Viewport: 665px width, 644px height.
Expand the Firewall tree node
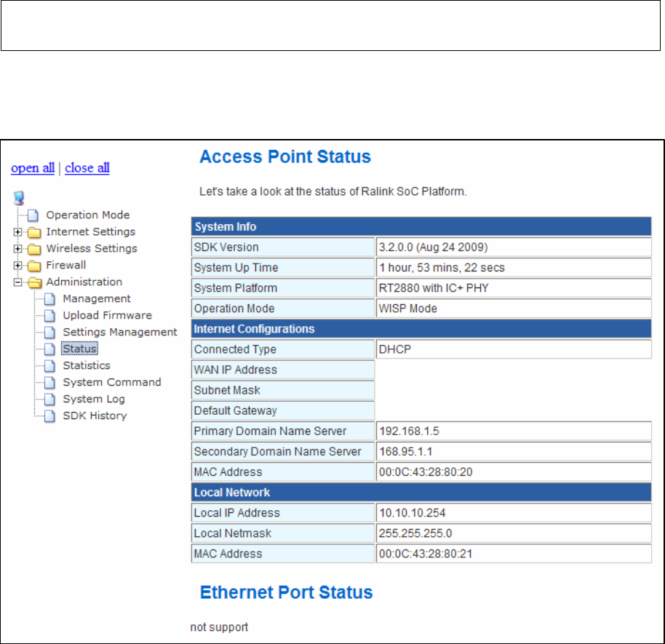(17, 266)
